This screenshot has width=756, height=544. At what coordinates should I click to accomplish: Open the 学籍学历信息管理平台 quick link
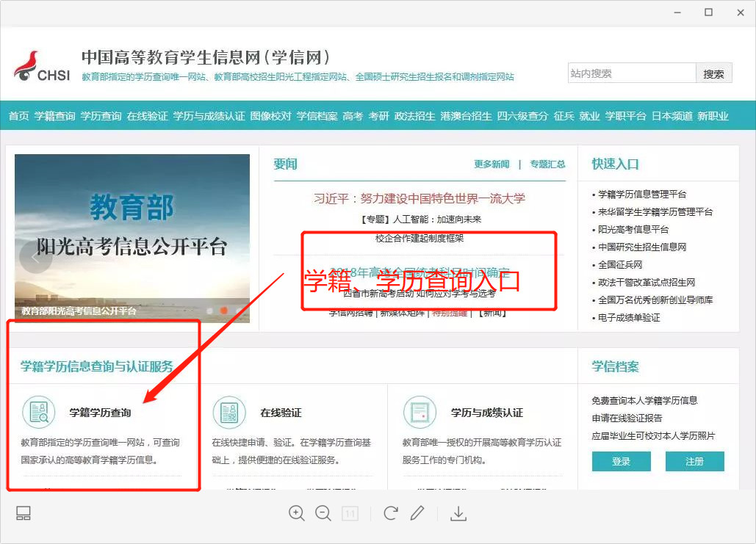[x=641, y=195]
